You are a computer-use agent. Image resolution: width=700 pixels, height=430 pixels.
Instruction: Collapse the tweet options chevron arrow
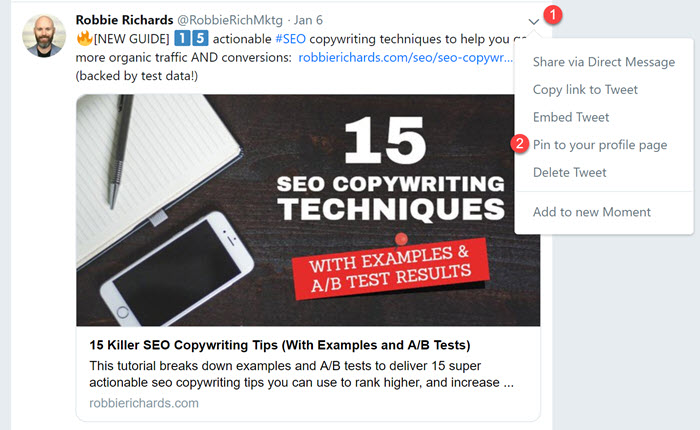coord(535,20)
